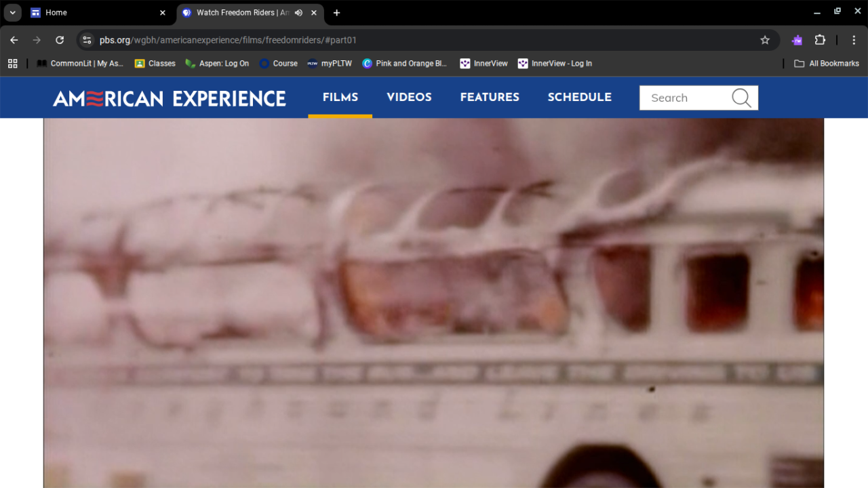
Task: Click the pbs.org address bar URL
Action: pyautogui.click(x=228, y=40)
